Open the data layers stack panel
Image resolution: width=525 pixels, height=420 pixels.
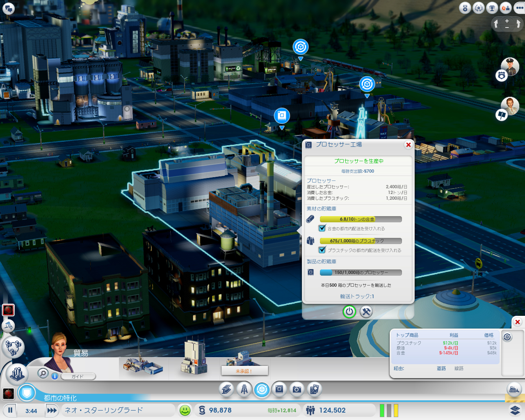[515, 410]
